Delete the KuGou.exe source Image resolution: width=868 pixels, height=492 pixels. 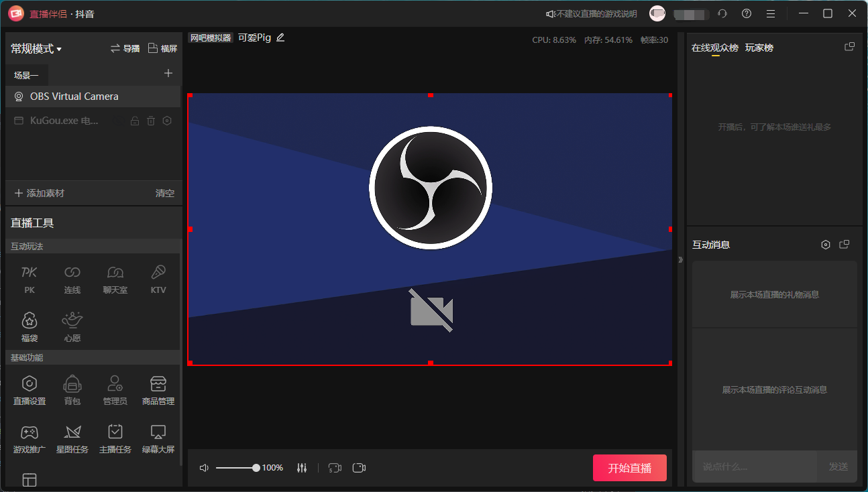click(x=151, y=121)
